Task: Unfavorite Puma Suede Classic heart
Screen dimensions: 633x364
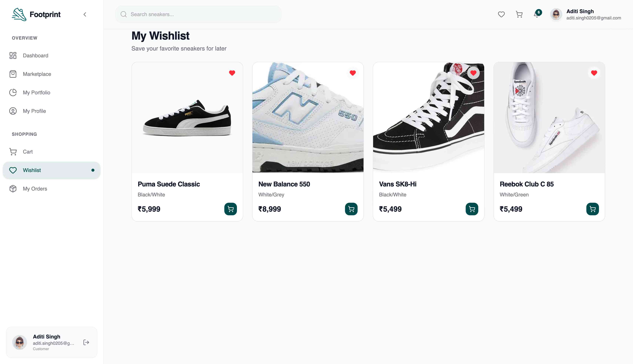Action: (x=232, y=73)
